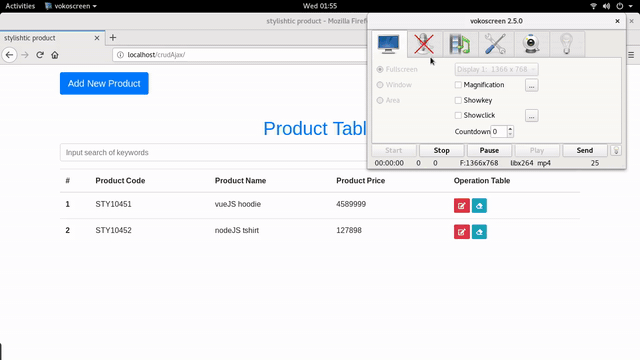Close the stylishtic product tab
The width and height of the screenshot is (640, 360).
tap(97, 38)
